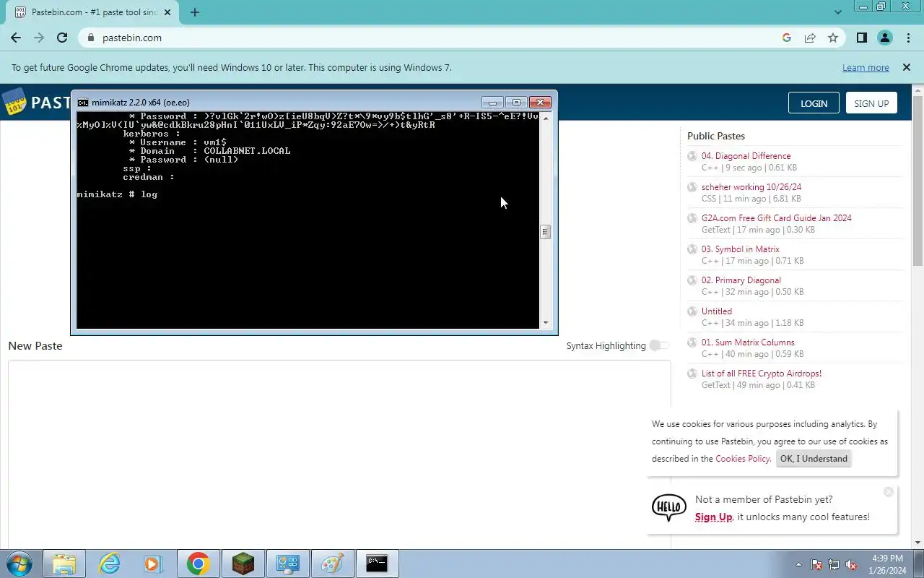Viewport: 924px width, 578px height.
Task: Open the Windows Start menu
Action: pyautogui.click(x=18, y=564)
